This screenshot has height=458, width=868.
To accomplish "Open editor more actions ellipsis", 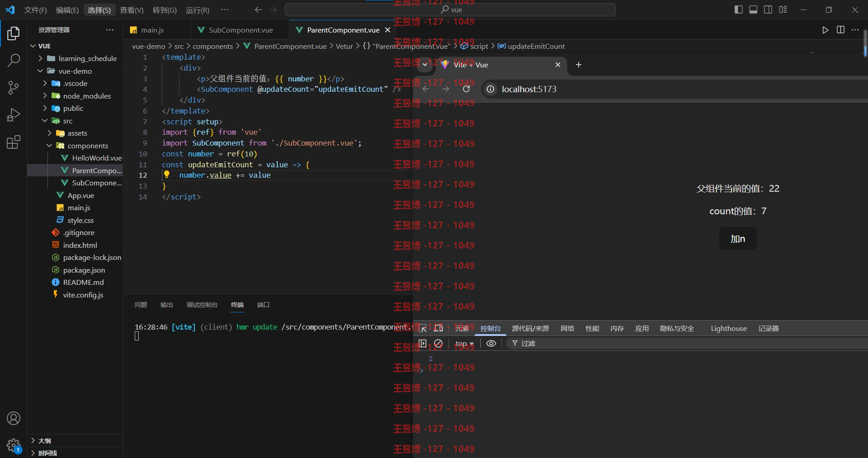I will pyautogui.click(x=855, y=30).
